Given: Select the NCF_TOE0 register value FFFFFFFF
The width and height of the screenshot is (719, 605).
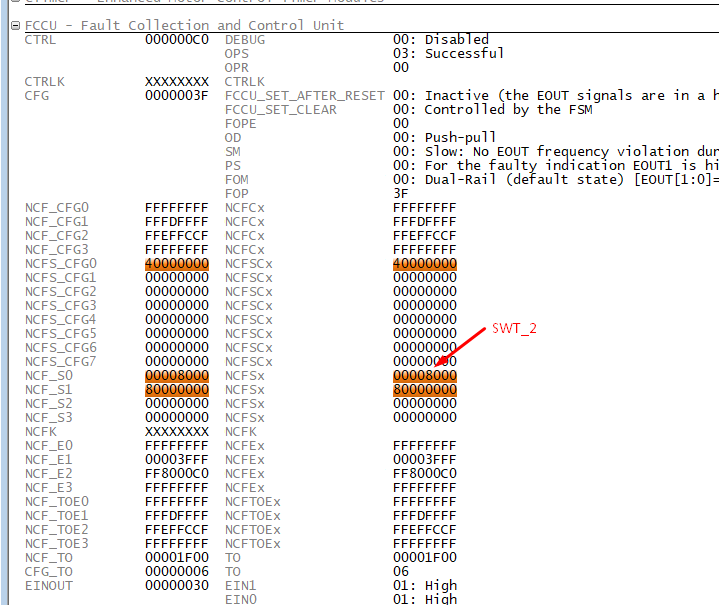Looking at the screenshot, I should (x=177, y=501).
